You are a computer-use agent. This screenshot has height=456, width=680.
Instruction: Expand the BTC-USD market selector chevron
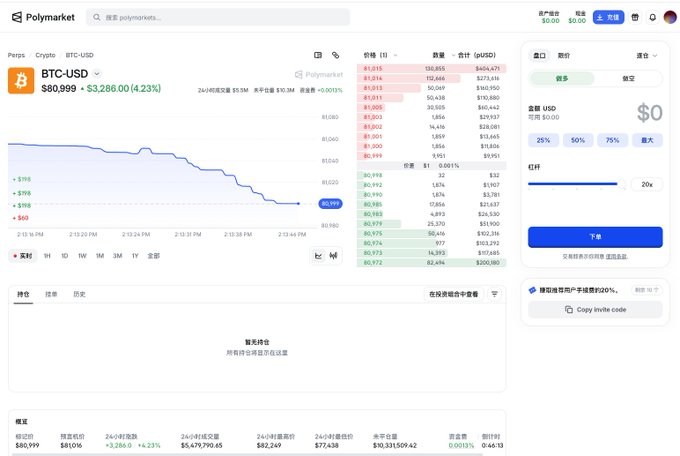[97, 74]
